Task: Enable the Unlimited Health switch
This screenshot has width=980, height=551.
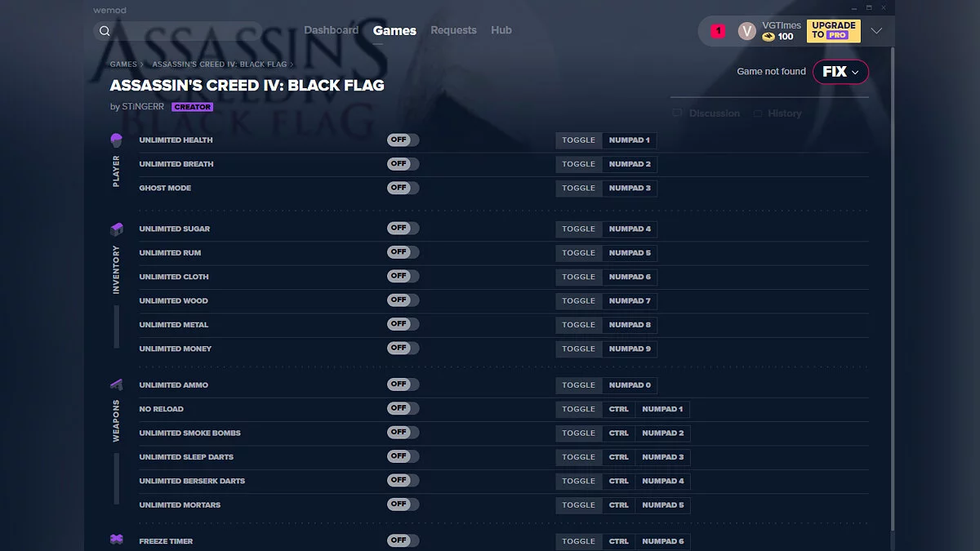Action: (x=403, y=140)
